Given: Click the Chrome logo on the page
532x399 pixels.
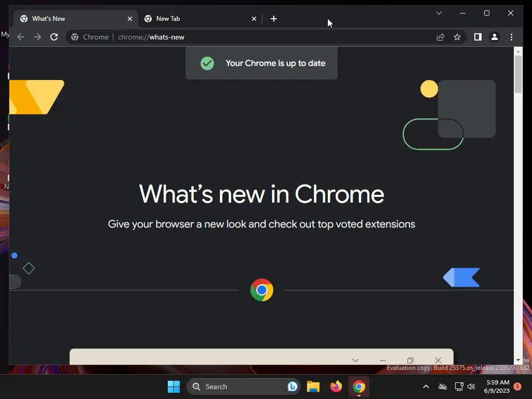Looking at the screenshot, I should 262,290.
